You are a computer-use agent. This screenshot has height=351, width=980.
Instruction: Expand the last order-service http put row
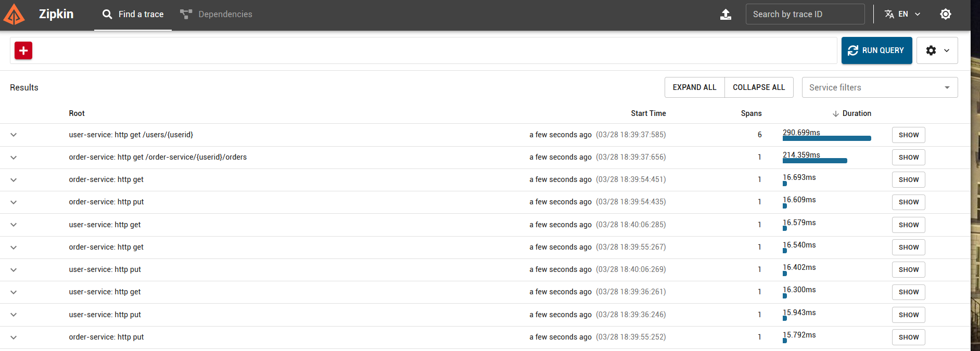(14, 337)
